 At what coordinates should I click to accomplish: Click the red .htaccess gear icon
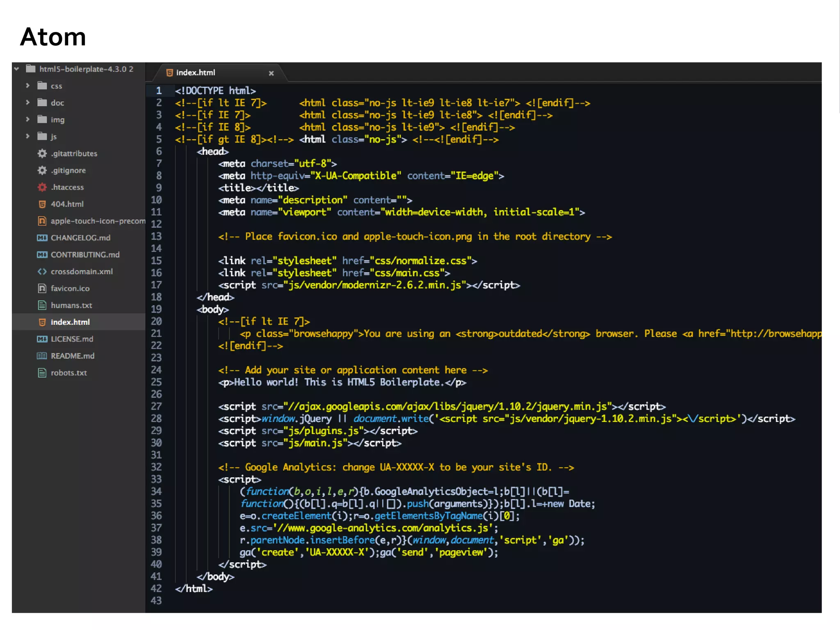click(x=42, y=187)
